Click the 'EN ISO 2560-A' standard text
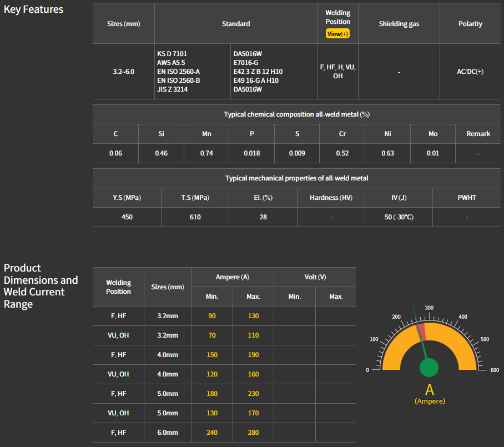504x447 pixels. (179, 72)
